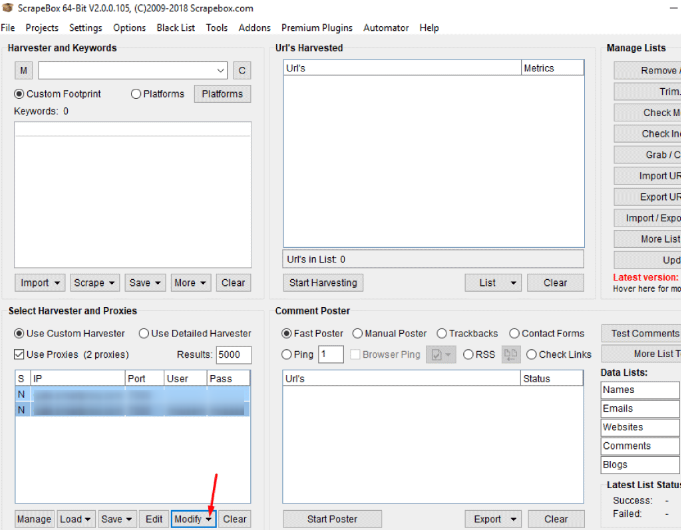Screen dimensions: 681x530
Task: Open the Black List menu
Action: [176, 28]
